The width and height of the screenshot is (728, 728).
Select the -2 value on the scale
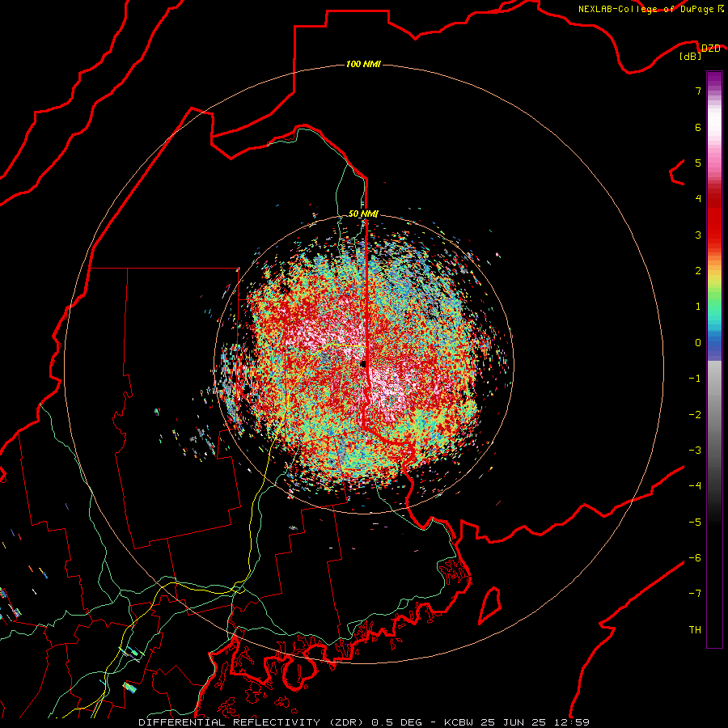(x=695, y=415)
